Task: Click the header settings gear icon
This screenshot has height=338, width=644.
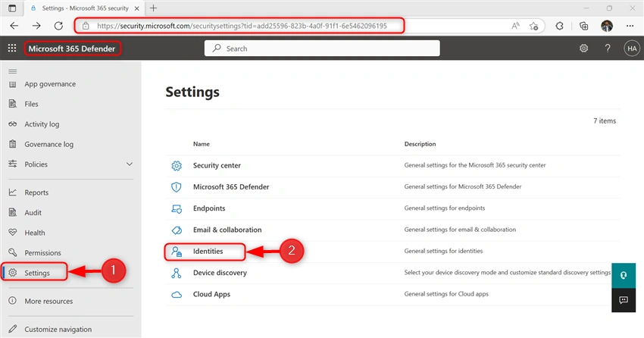Action: coord(583,49)
